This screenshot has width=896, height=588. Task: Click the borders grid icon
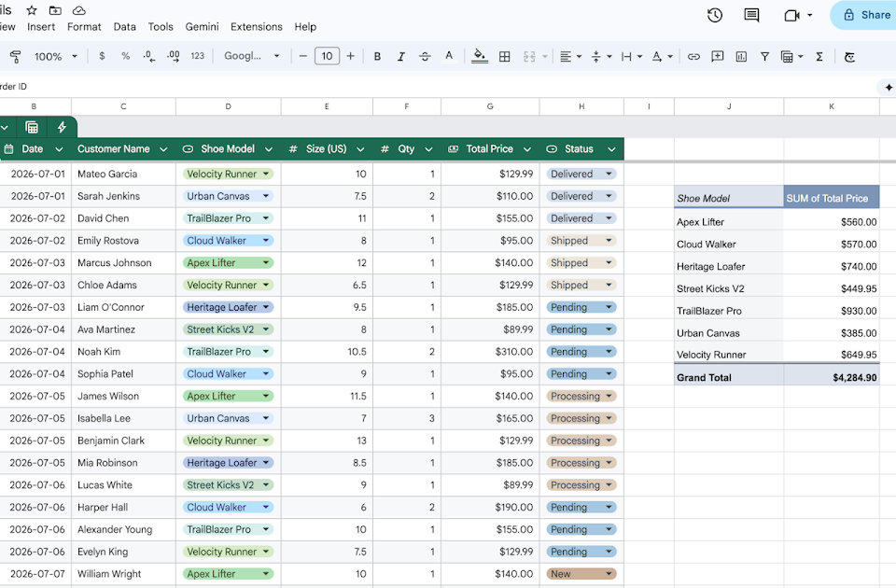505,57
